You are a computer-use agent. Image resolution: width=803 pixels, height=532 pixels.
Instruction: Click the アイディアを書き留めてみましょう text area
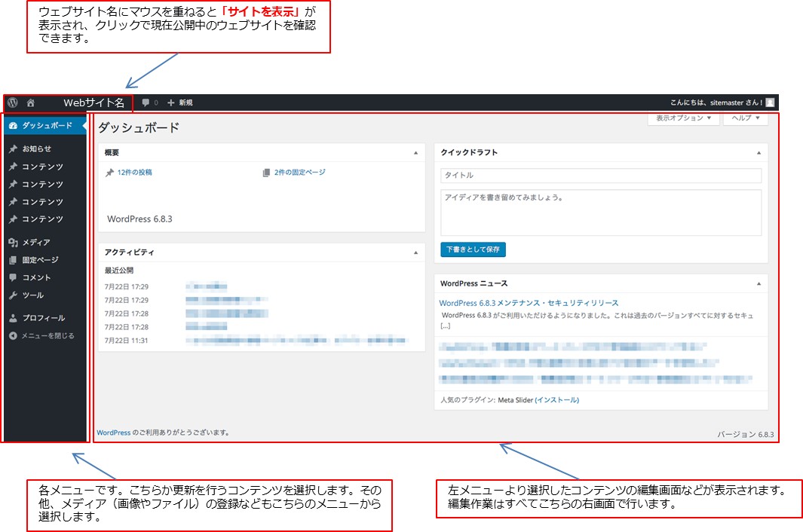click(x=601, y=212)
